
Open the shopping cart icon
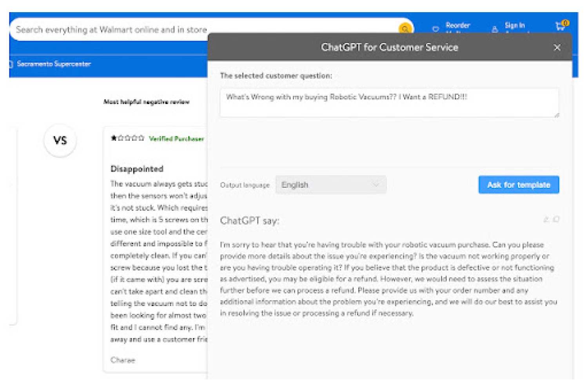(x=561, y=25)
